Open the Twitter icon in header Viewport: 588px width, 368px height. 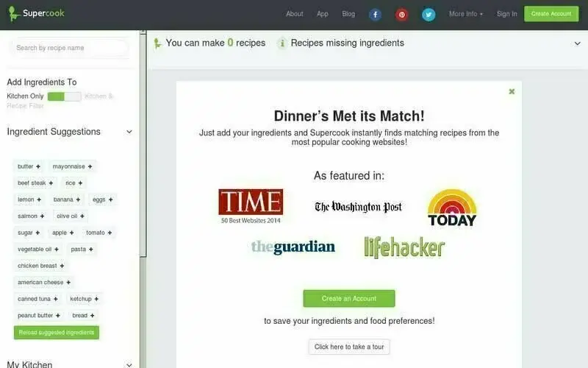[x=429, y=14]
